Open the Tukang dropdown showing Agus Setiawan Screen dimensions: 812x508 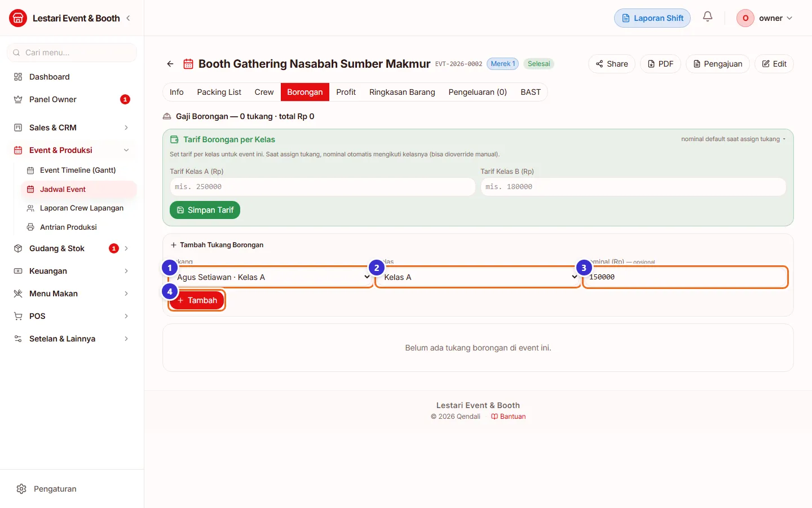(271, 277)
